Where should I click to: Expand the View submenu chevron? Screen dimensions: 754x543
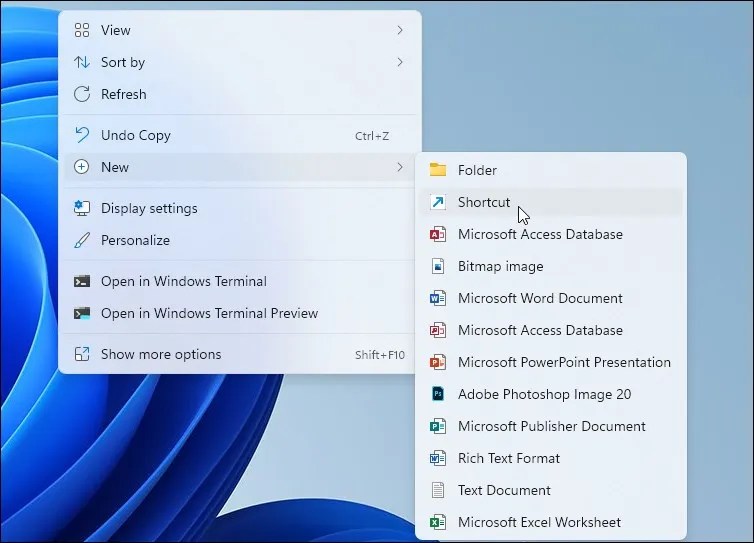click(x=400, y=30)
